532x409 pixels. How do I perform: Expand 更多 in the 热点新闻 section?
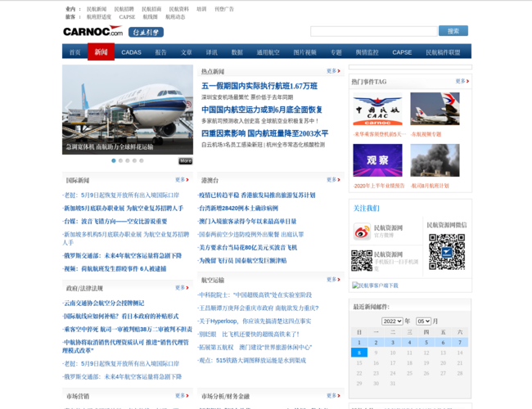[332, 71]
